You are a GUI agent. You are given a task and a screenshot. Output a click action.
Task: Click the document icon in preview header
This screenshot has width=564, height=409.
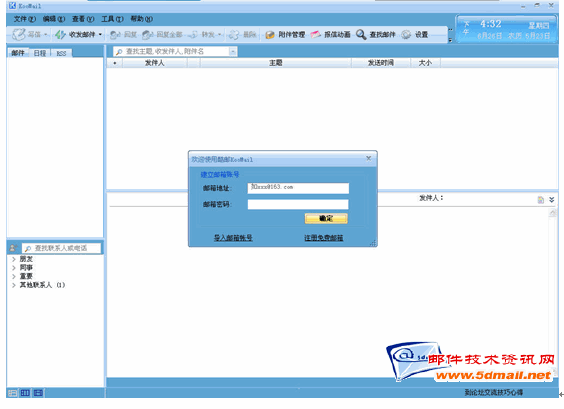click(540, 200)
